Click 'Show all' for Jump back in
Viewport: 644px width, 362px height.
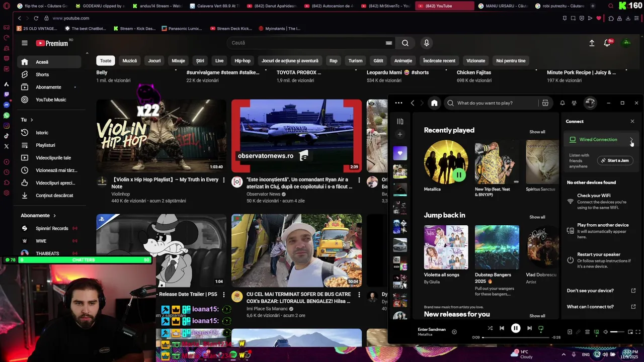pyautogui.click(x=537, y=217)
